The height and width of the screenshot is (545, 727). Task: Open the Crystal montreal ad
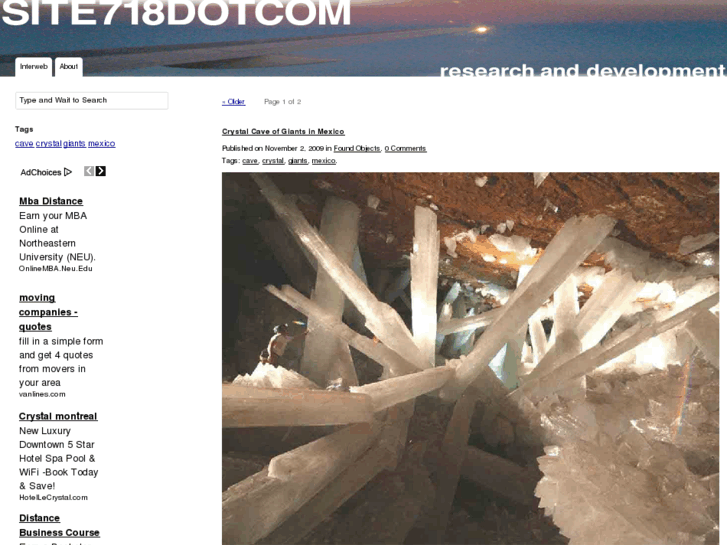tap(58, 416)
